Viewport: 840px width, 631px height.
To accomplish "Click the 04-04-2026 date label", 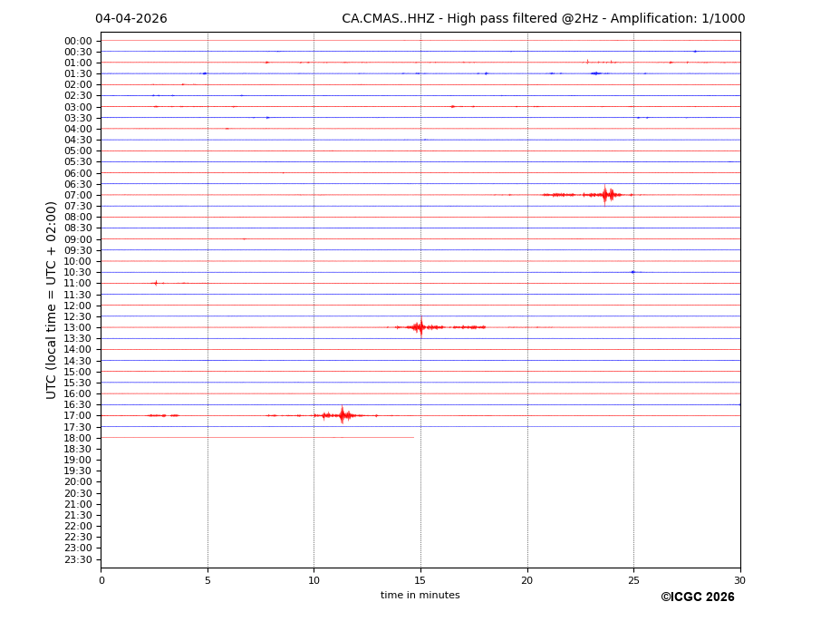I will (130, 19).
